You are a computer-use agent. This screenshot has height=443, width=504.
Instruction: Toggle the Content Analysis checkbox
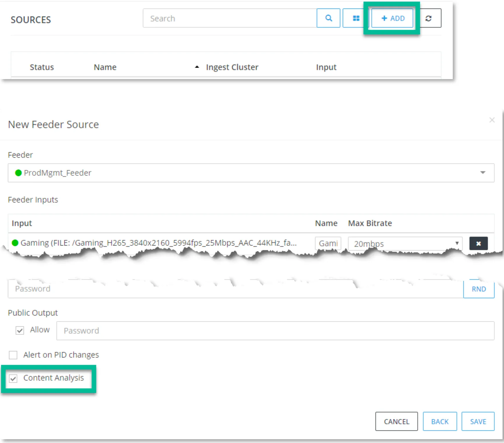click(x=13, y=379)
